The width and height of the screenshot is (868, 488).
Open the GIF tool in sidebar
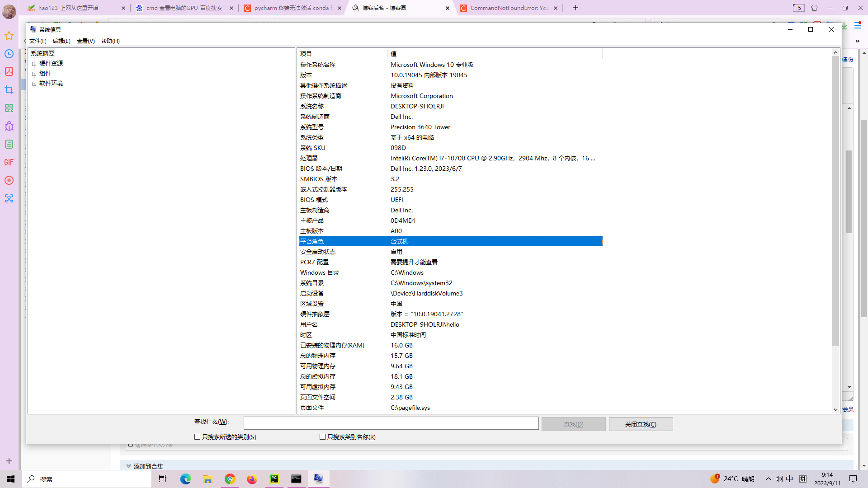click(x=9, y=162)
